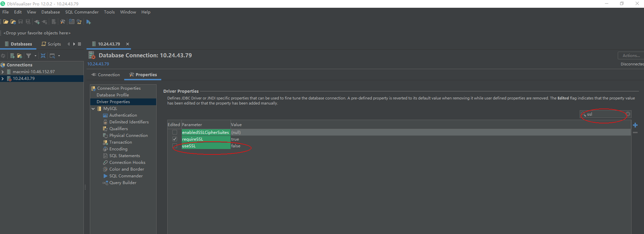Switch to the Databases tab
The height and width of the screenshot is (234, 644).
(18, 44)
